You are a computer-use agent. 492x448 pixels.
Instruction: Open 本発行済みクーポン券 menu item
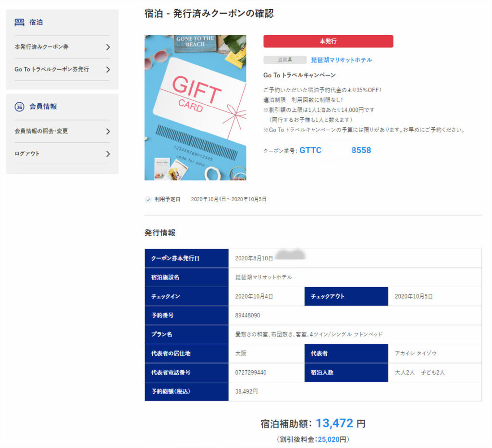[41, 47]
